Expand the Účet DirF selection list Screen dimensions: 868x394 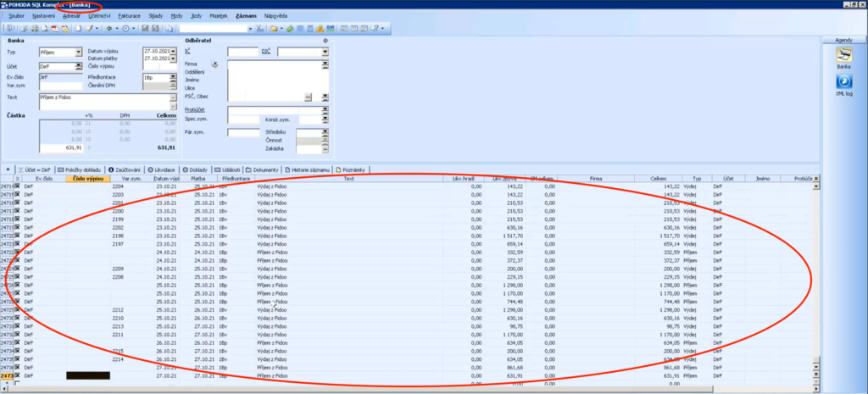[78, 66]
